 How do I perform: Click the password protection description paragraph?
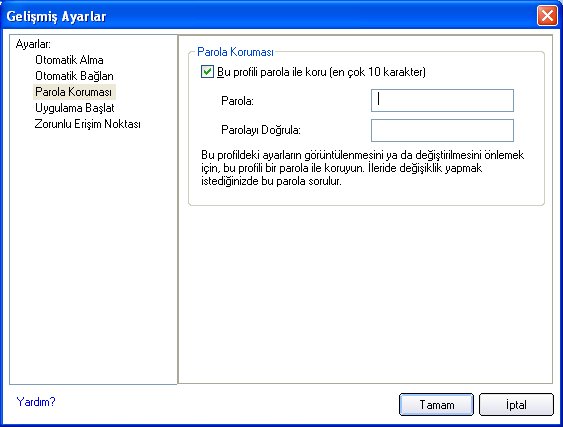tap(363, 168)
